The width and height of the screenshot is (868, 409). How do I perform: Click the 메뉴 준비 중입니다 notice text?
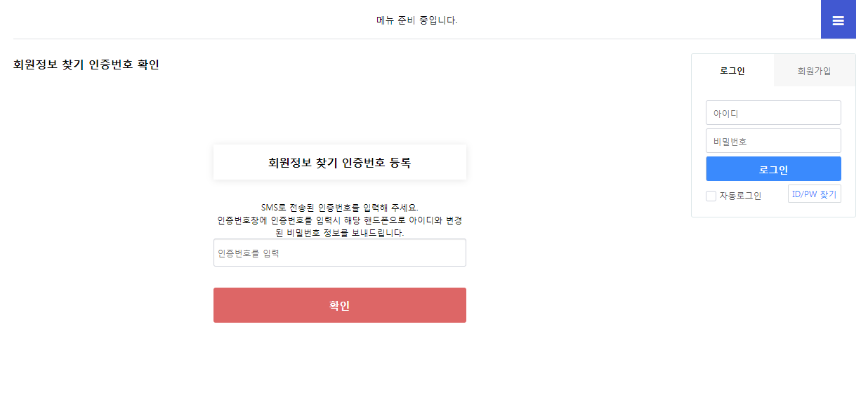tap(416, 20)
